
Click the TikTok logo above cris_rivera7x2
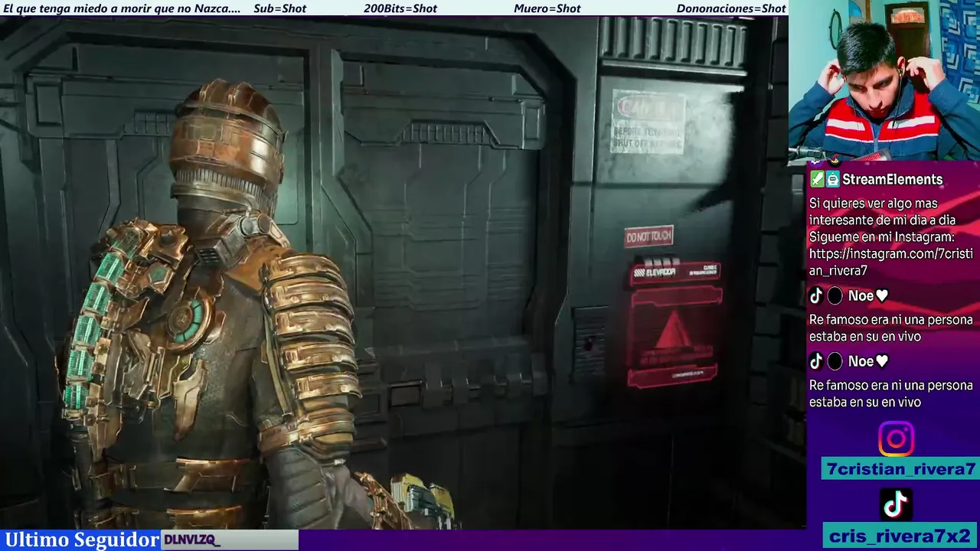896,504
